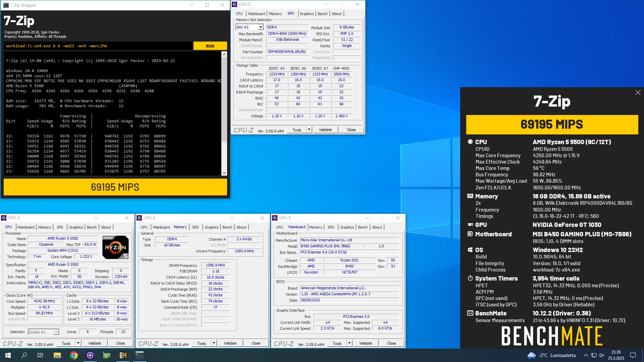Open network status in system tray
644x362 pixels.
pyautogui.click(x=594, y=355)
